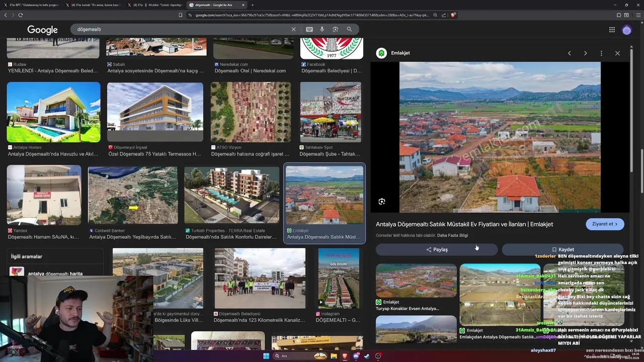Click the Sabah Antalya sosyetesinde caption
The height and width of the screenshot is (362, 644).
155,71
